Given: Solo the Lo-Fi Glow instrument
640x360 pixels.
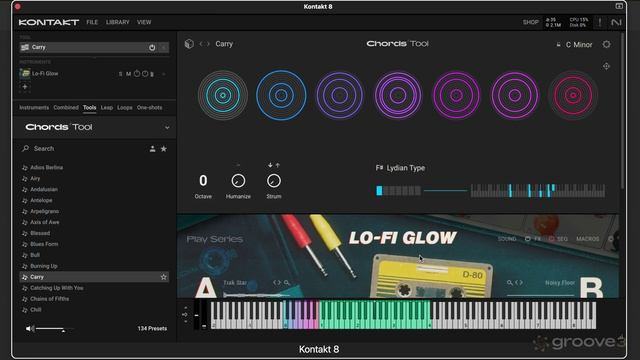Looking at the screenshot, I should [x=120, y=74].
